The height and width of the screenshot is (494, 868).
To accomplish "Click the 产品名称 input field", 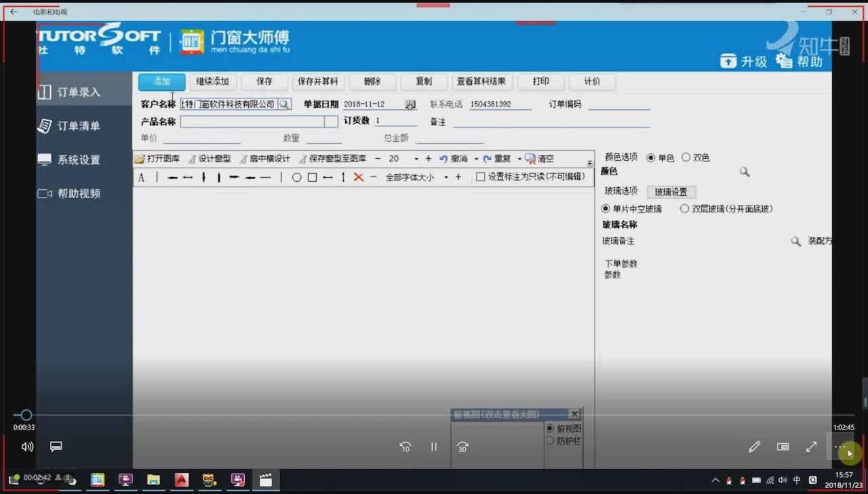I will (x=252, y=121).
